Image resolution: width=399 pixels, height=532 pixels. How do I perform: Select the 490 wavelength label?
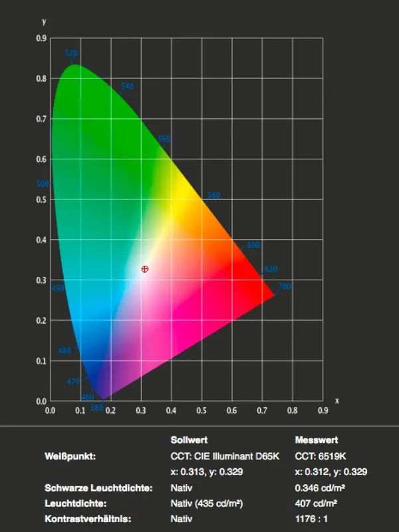(x=58, y=288)
